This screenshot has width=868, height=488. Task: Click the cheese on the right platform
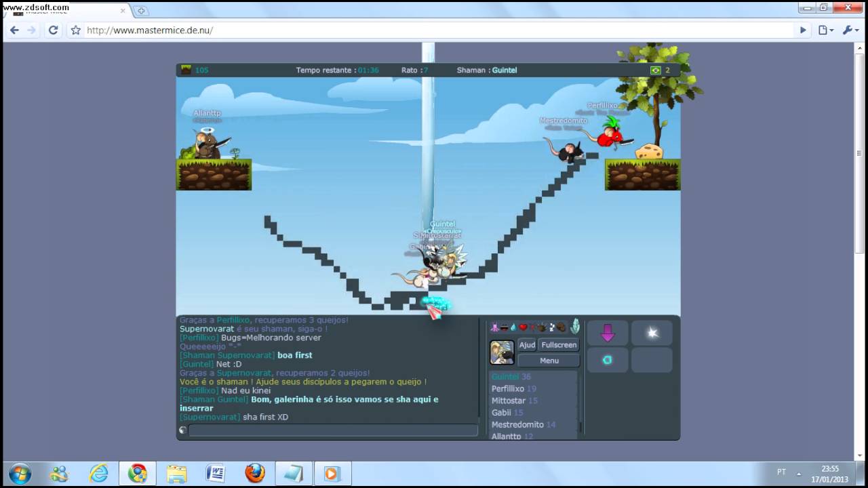click(648, 150)
